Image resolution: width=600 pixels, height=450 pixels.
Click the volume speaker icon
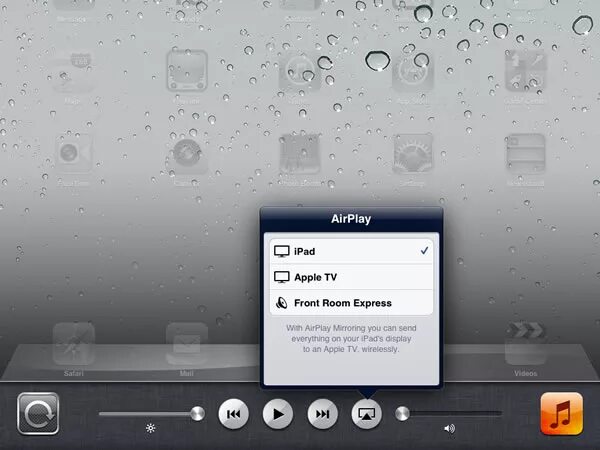coord(450,428)
